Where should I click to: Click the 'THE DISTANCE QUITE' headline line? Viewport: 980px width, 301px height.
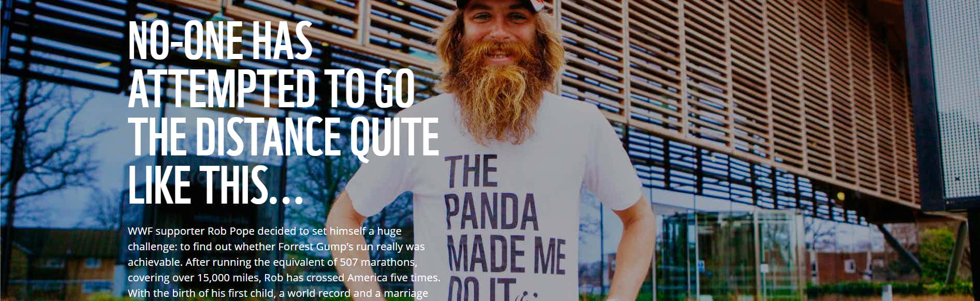click(283, 136)
